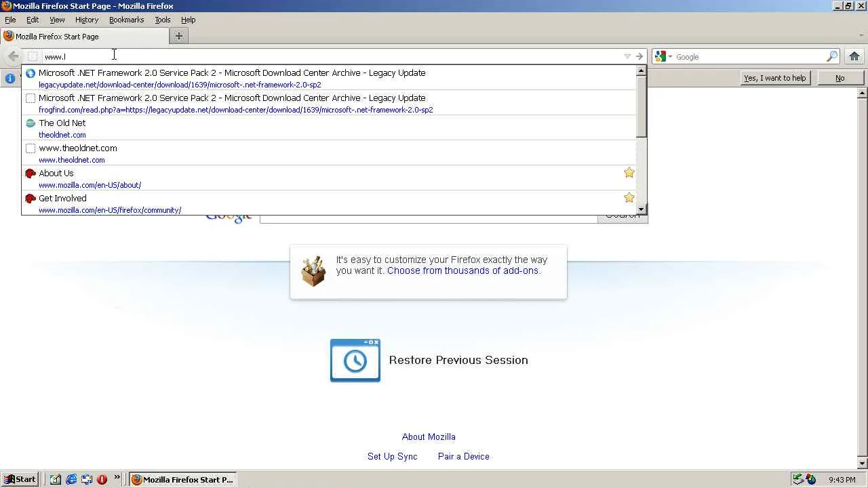
Task: Click the Legacy Update globe favicon suggestion
Action: click(x=31, y=73)
